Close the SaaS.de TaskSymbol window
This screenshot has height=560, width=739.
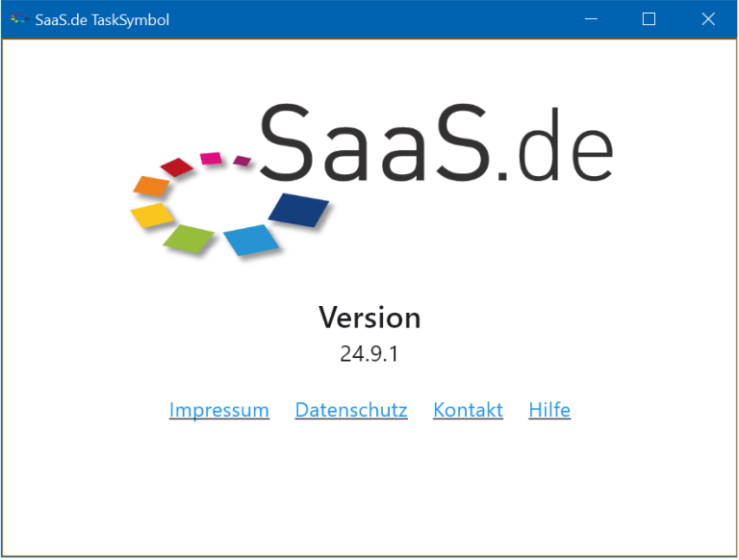point(708,19)
